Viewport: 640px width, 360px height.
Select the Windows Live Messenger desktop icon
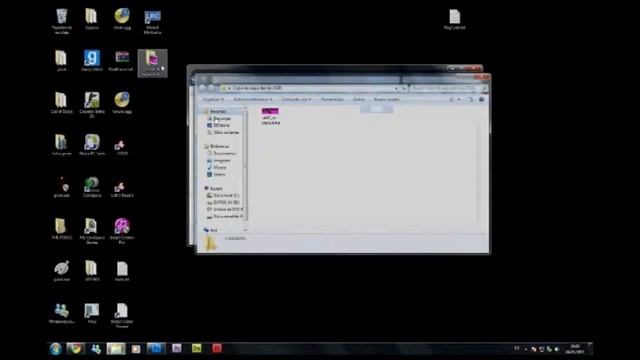(x=62, y=313)
